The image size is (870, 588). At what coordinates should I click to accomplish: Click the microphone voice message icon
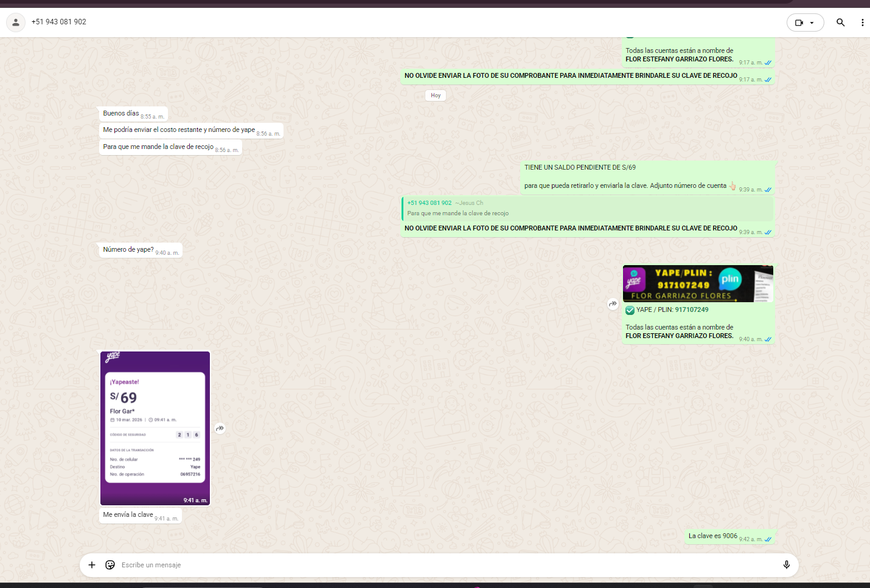point(786,565)
